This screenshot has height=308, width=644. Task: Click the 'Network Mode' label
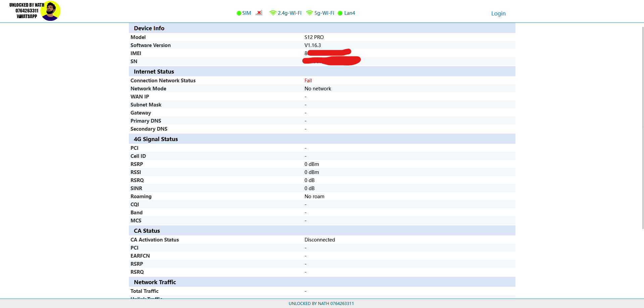click(148, 89)
